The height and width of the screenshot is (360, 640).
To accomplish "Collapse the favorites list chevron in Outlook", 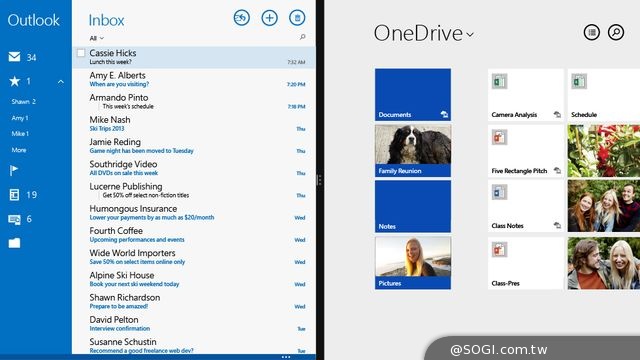I will [60, 82].
